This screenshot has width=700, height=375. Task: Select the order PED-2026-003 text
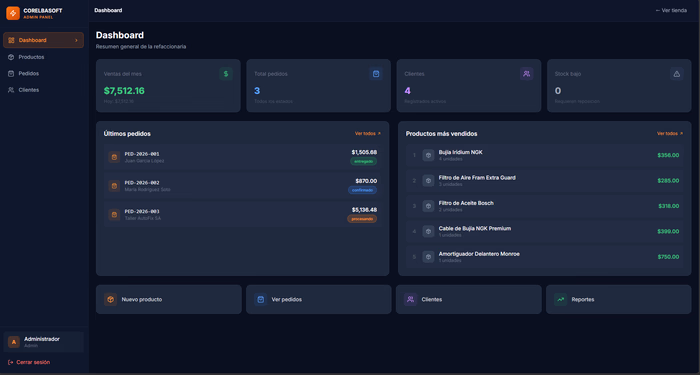pyautogui.click(x=142, y=212)
